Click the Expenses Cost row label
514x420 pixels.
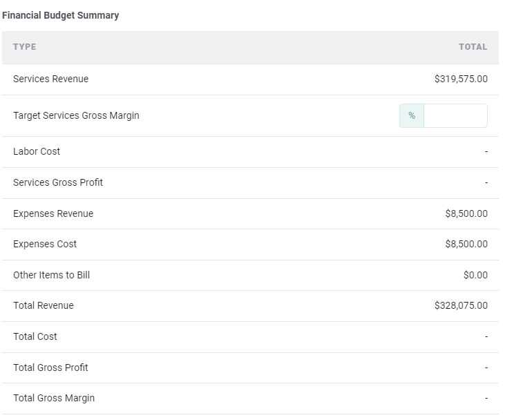pyautogui.click(x=45, y=244)
